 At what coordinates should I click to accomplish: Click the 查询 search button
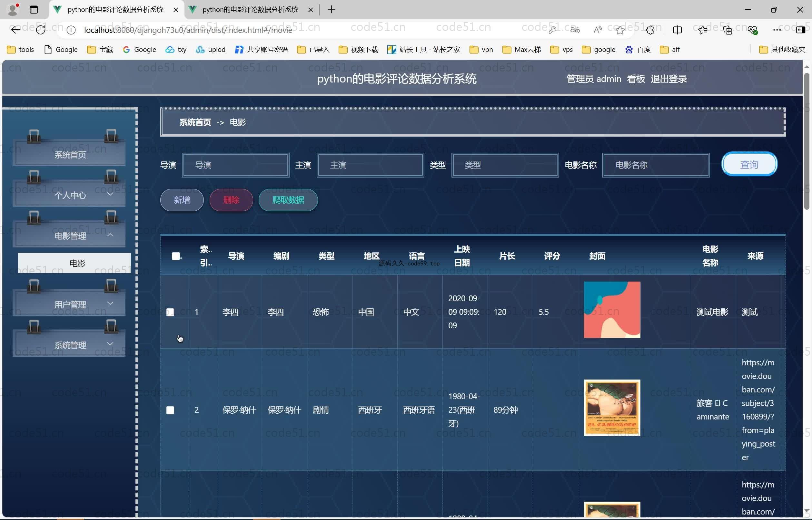point(749,164)
